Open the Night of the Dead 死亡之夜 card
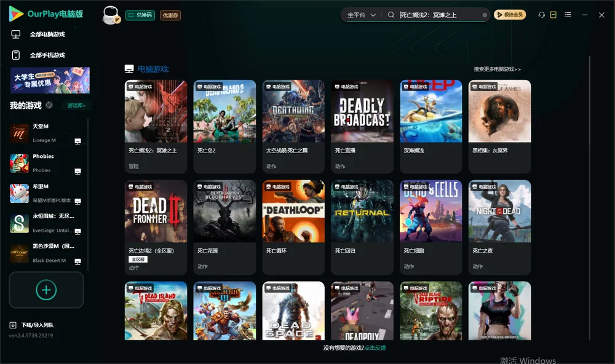 pyautogui.click(x=499, y=227)
